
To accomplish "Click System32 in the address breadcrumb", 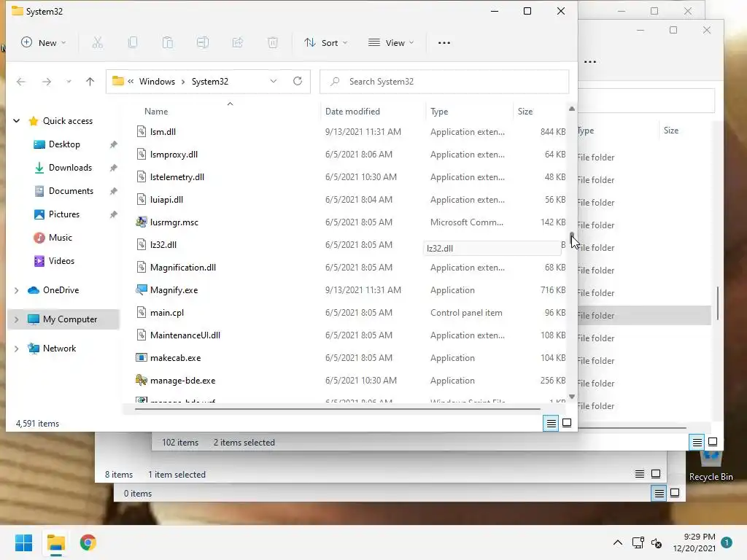I will (x=210, y=82).
